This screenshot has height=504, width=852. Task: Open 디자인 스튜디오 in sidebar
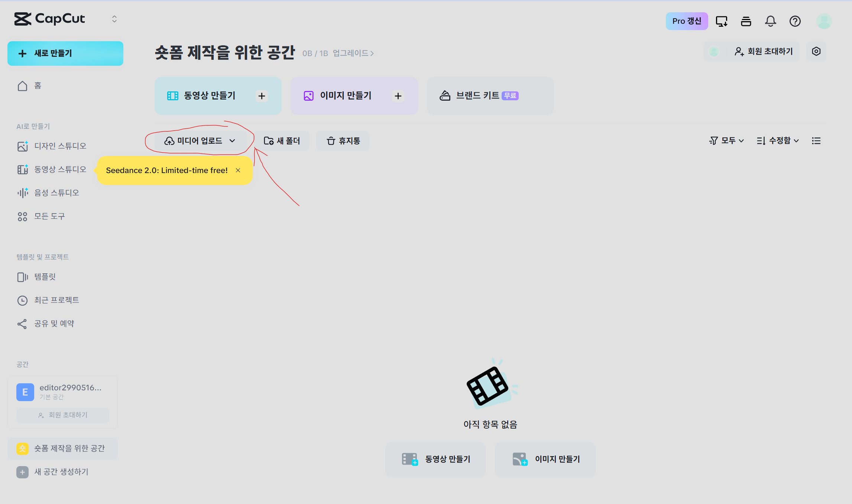(60, 146)
